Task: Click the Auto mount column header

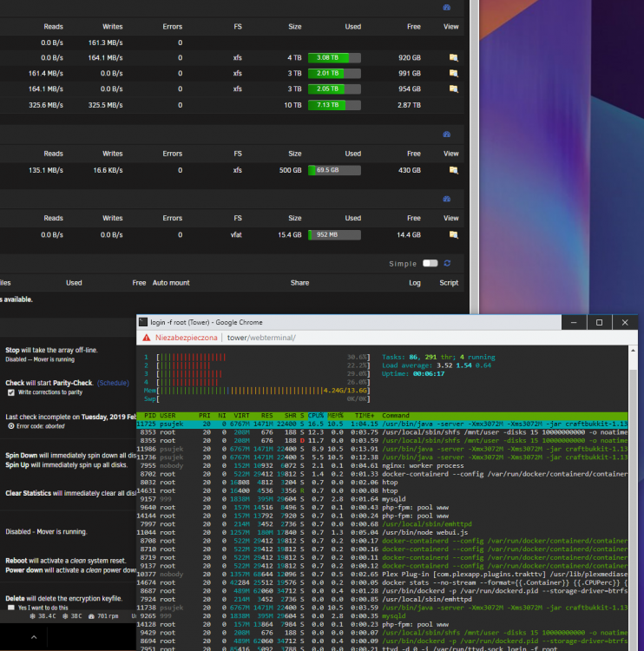Action: [x=171, y=283]
